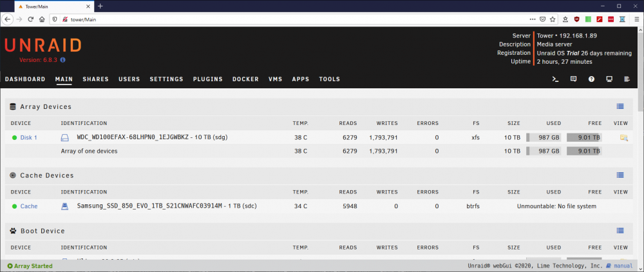The image size is (644, 272).
Task: Open the Settings menu
Action: coord(166,79)
